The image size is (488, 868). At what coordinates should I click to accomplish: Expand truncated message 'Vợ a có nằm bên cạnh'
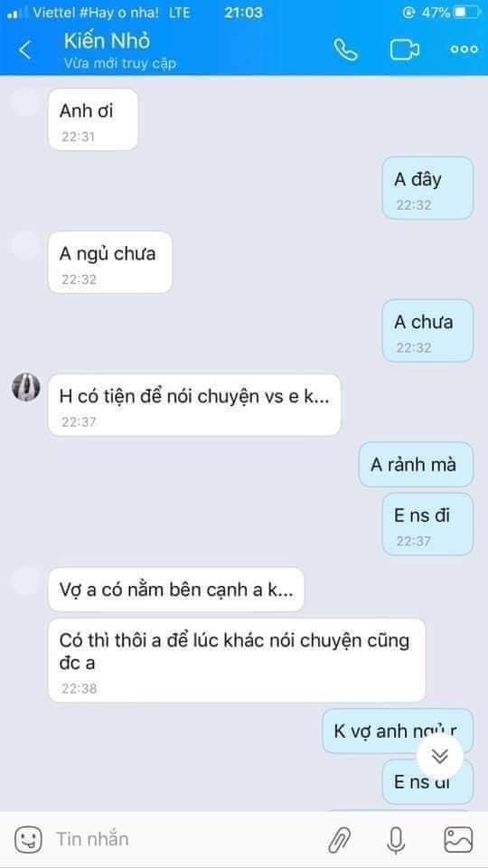pyautogui.click(x=176, y=590)
